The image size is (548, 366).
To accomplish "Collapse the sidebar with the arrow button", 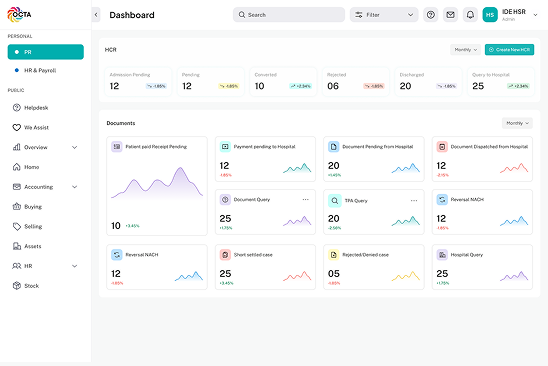I will 96,15.
